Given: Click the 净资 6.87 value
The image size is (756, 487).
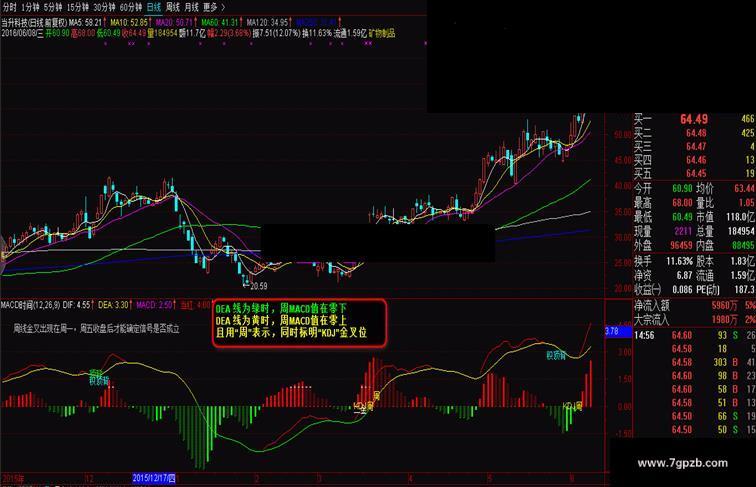Looking at the screenshot, I should (663, 275).
